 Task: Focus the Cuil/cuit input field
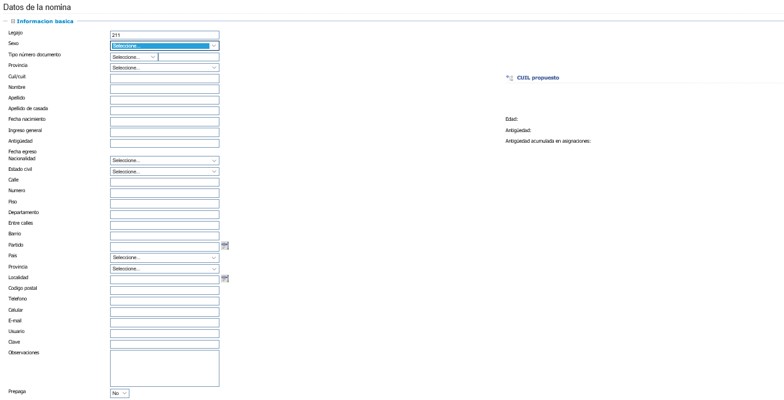point(164,78)
